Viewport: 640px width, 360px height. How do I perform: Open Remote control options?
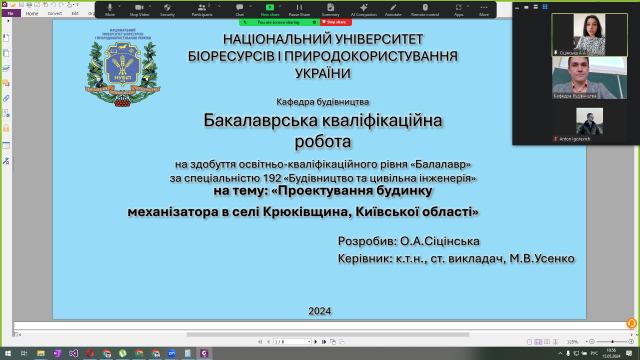[x=425, y=10]
